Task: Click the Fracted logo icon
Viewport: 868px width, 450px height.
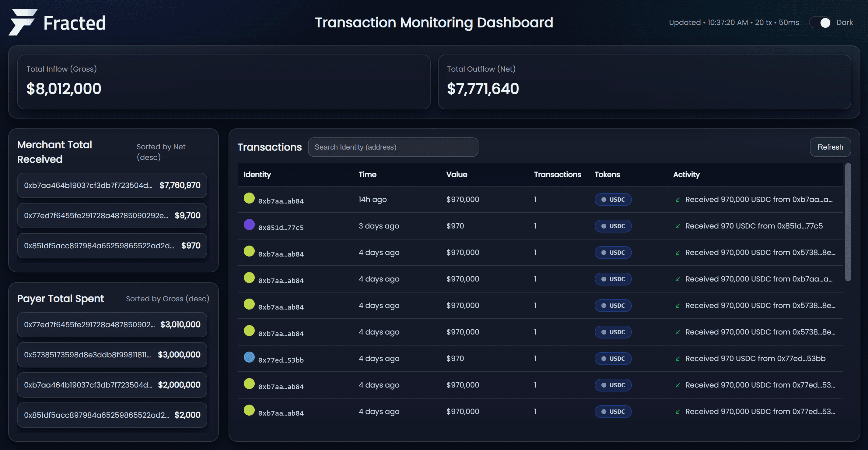Action: coord(23,22)
